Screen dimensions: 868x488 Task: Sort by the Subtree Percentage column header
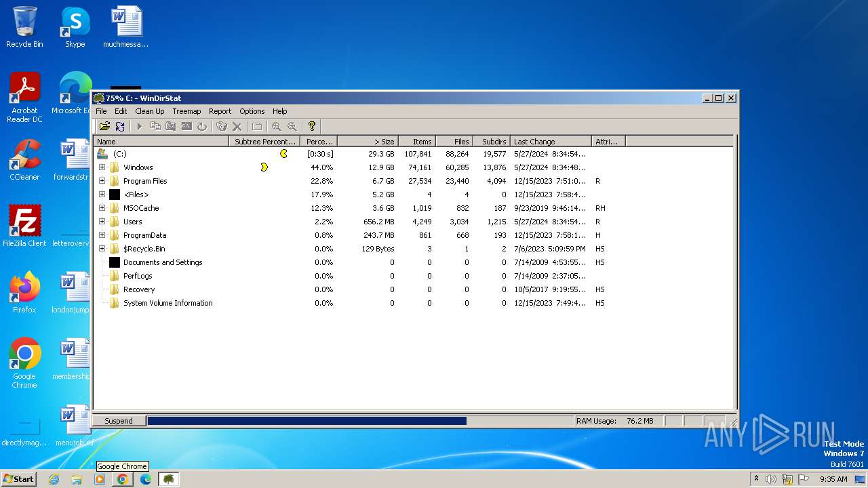tap(264, 142)
